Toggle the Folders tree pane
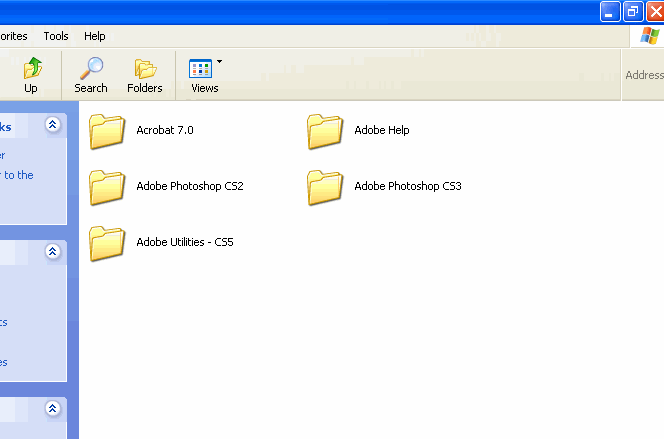 coord(145,76)
